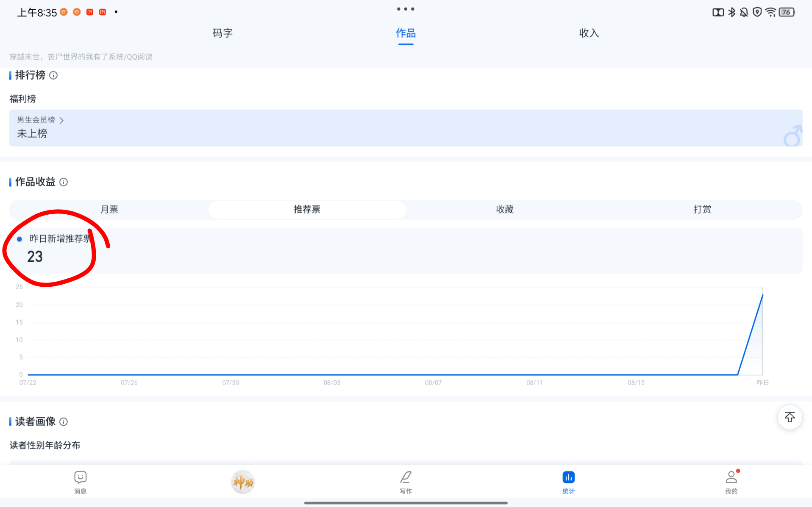Open the 写作 writing feather icon
This screenshot has width=812, height=507.
click(x=406, y=482)
